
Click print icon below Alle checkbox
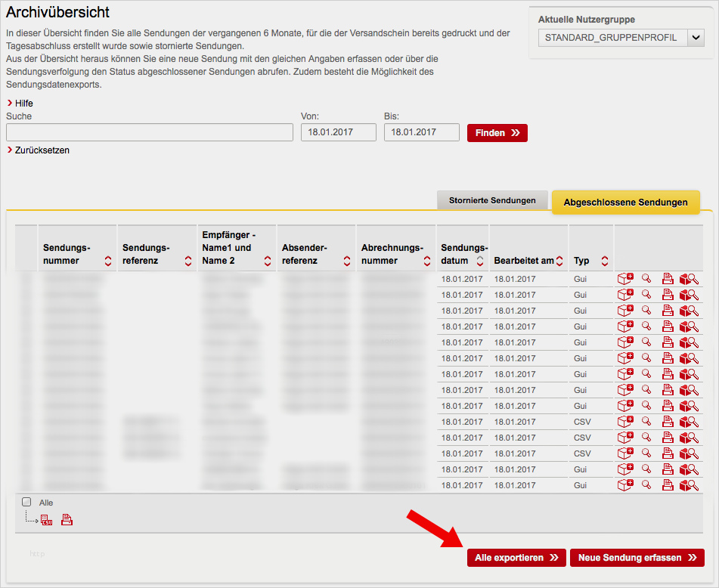(67, 520)
